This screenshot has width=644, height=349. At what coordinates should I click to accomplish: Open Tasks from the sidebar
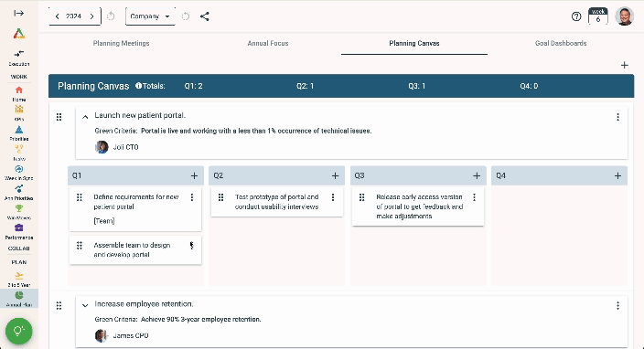19,153
